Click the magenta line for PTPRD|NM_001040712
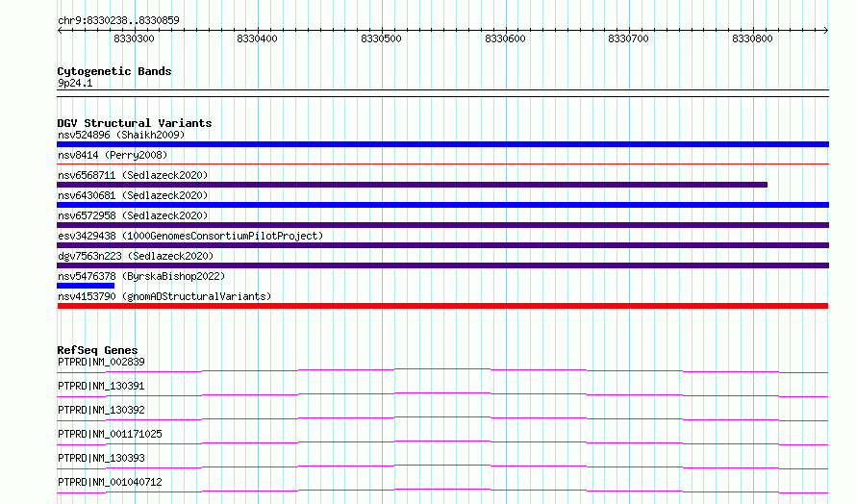 pos(442,491)
